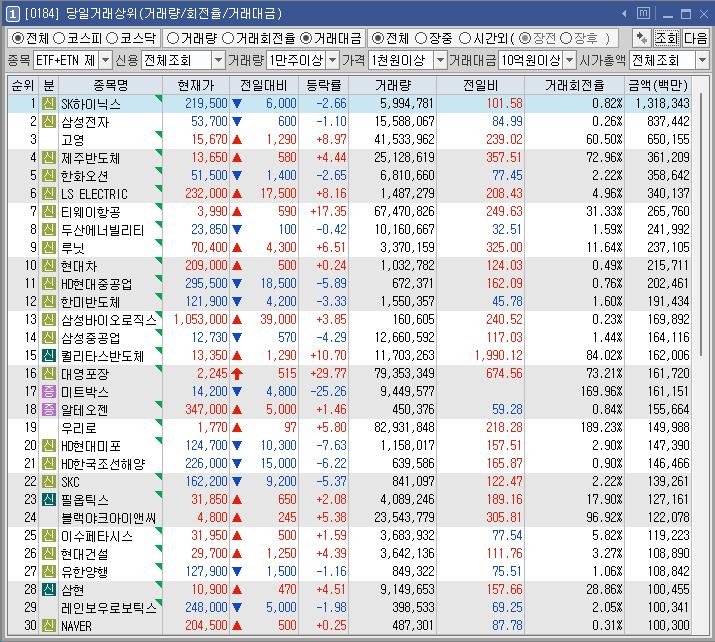Select the 코스피 radio button
The width and height of the screenshot is (715, 642).
click(x=59, y=38)
